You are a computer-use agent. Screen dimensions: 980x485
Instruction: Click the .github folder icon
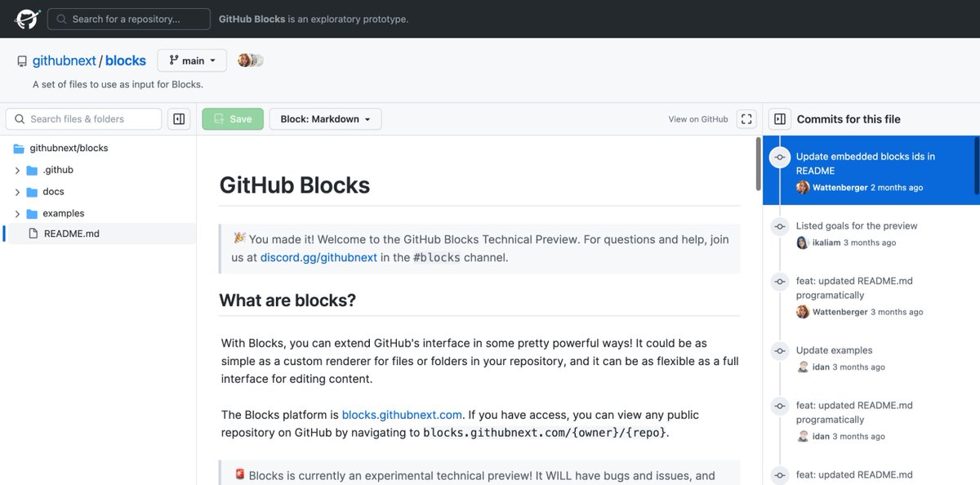coord(32,170)
